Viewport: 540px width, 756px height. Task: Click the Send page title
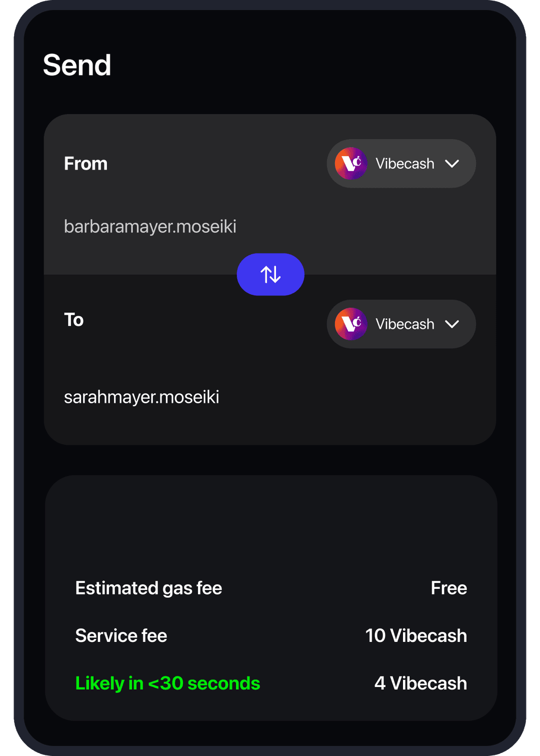point(77,65)
